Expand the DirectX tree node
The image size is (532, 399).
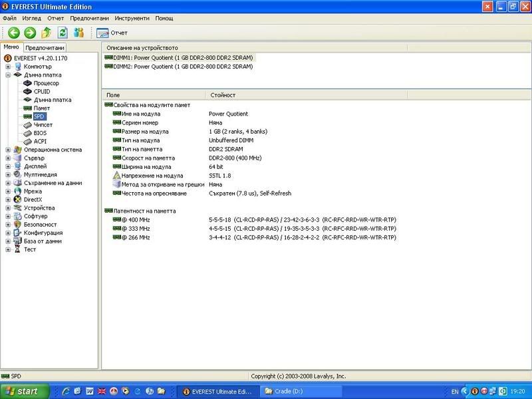pos(9,199)
